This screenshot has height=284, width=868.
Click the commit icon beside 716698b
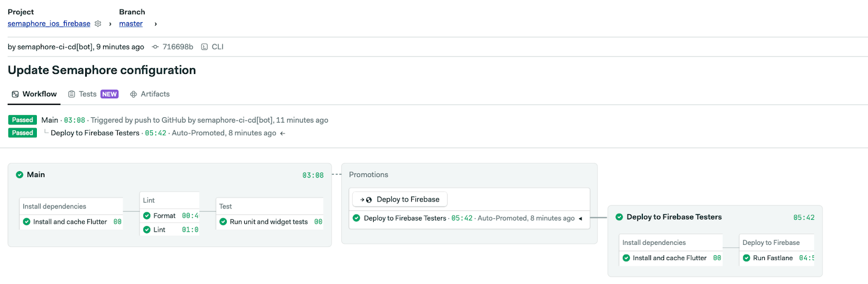155,47
